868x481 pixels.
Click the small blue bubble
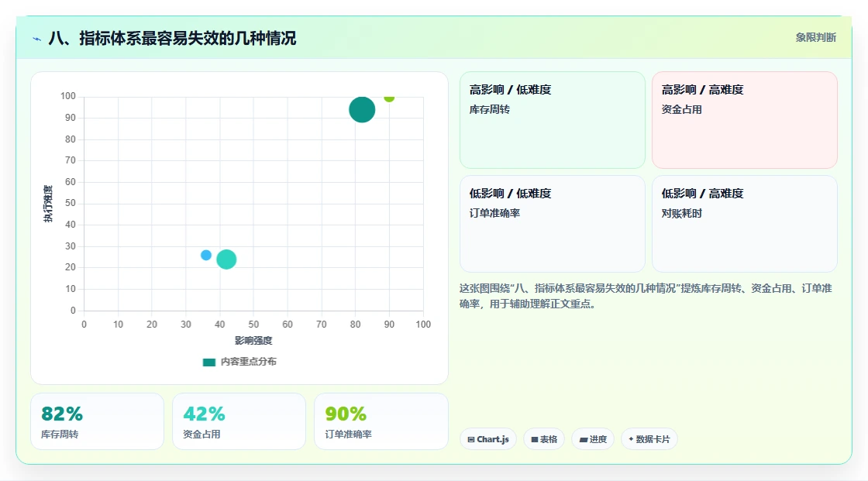pyautogui.click(x=206, y=255)
